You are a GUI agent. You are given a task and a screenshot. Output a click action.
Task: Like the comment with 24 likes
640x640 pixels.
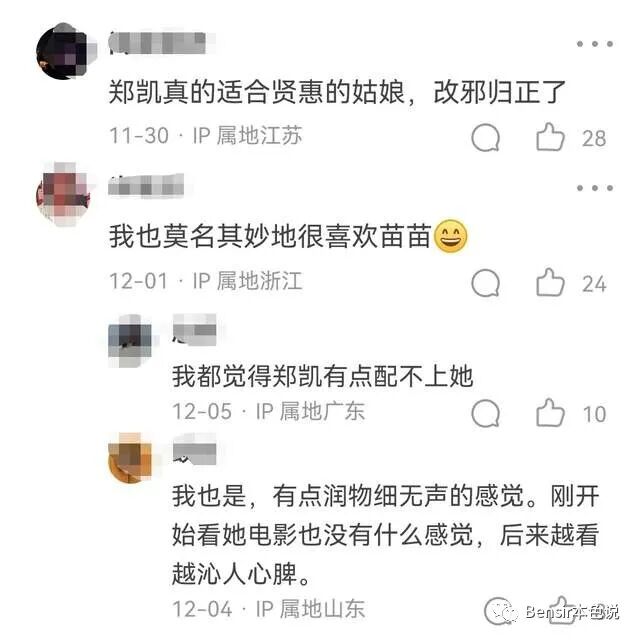click(550, 282)
